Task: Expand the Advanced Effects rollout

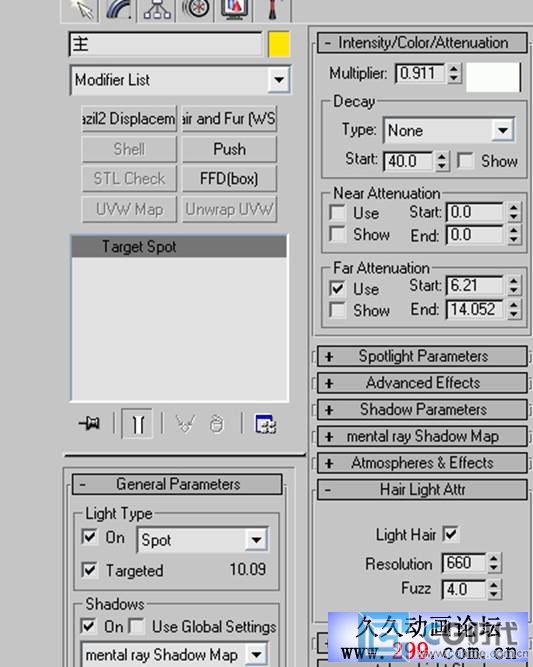Action: point(422,383)
